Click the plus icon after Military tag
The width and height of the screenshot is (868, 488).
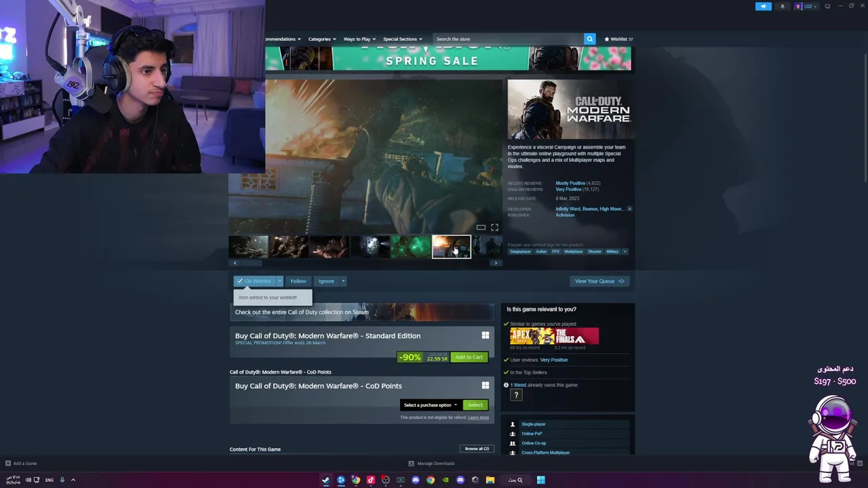625,251
